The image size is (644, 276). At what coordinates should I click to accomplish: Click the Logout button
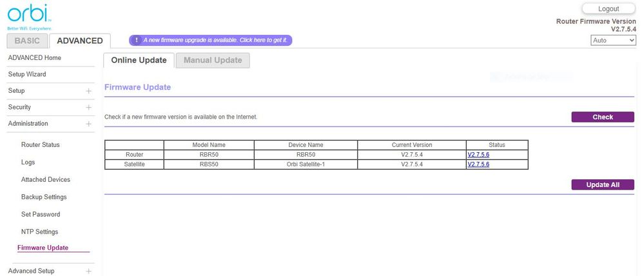click(x=609, y=8)
